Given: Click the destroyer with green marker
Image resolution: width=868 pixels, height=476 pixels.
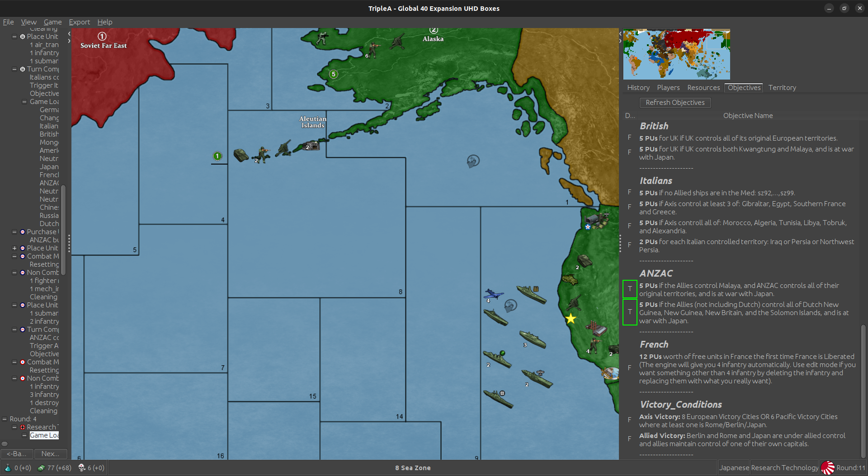Looking at the screenshot, I should (497, 359).
